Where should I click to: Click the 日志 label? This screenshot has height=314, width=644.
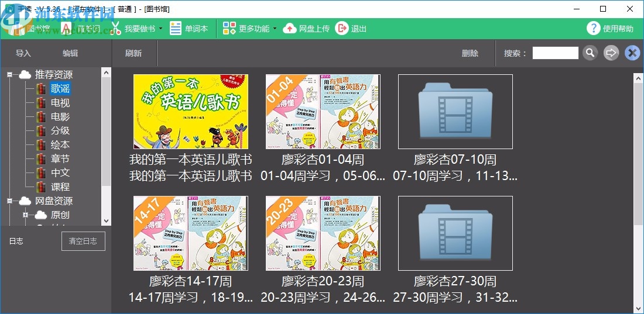[x=16, y=241]
